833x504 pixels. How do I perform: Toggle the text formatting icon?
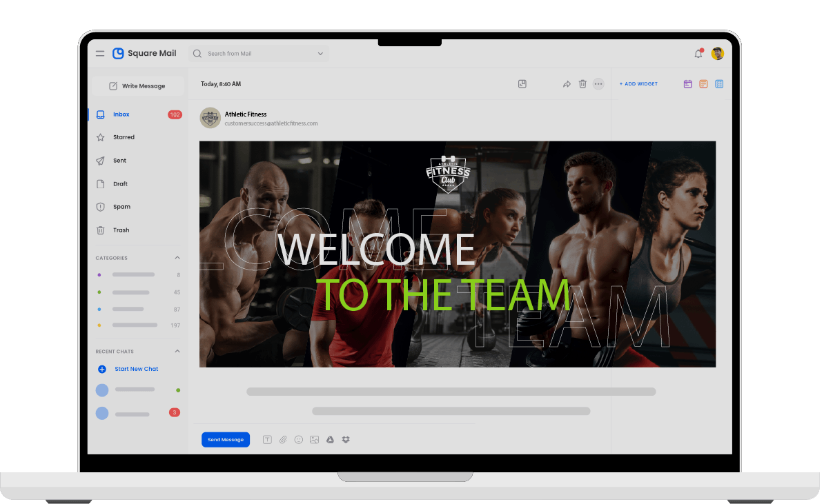pyautogui.click(x=267, y=440)
